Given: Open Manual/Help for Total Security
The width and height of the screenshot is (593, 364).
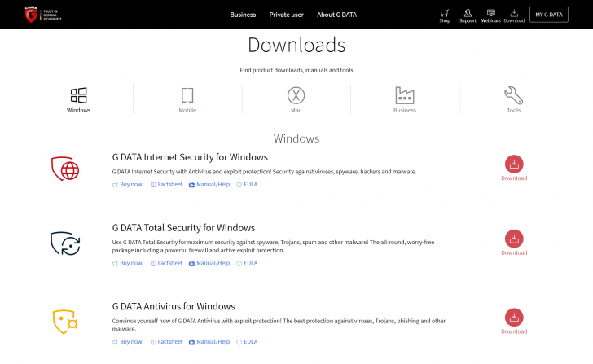Looking at the screenshot, I should 209,263.
